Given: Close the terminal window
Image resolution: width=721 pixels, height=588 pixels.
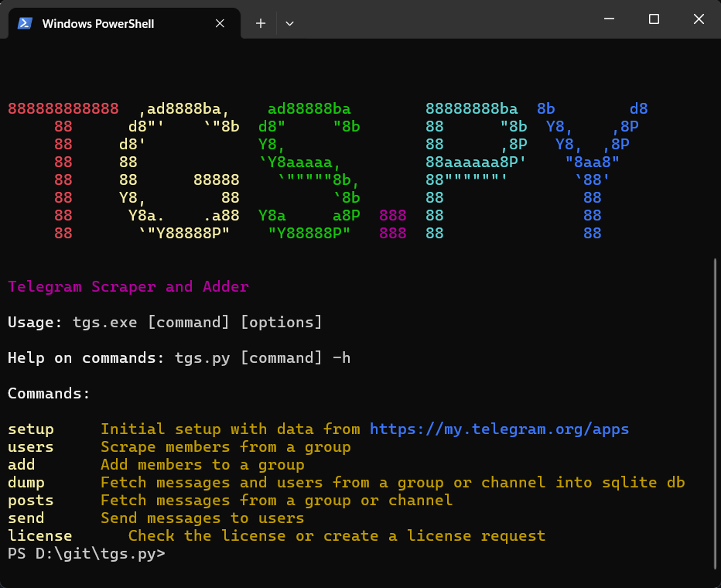Looking at the screenshot, I should pos(699,19).
